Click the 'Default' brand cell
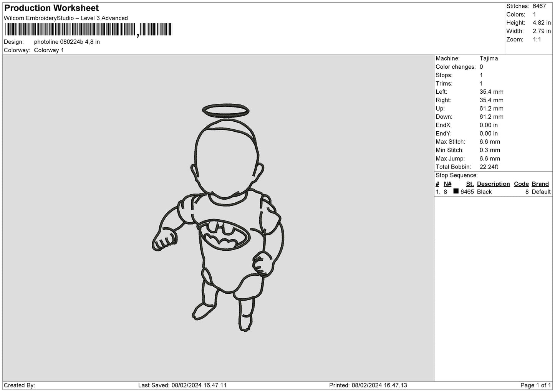 pos(541,192)
